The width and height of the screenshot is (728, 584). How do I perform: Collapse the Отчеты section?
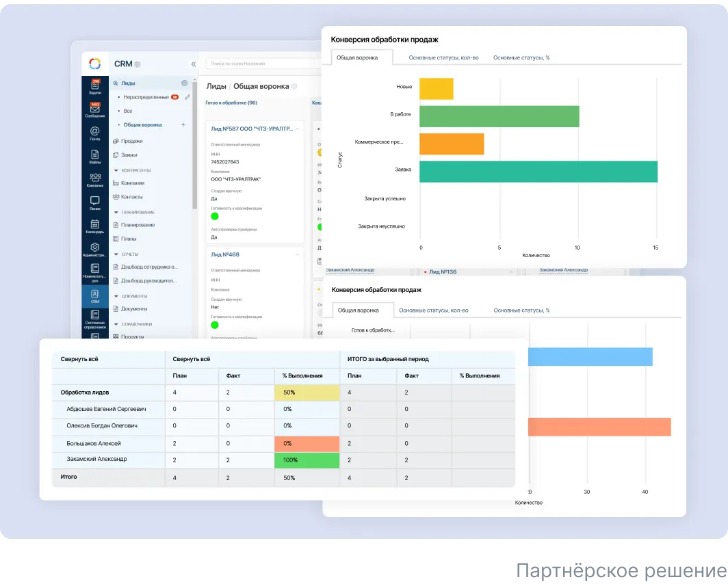(x=116, y=254)
